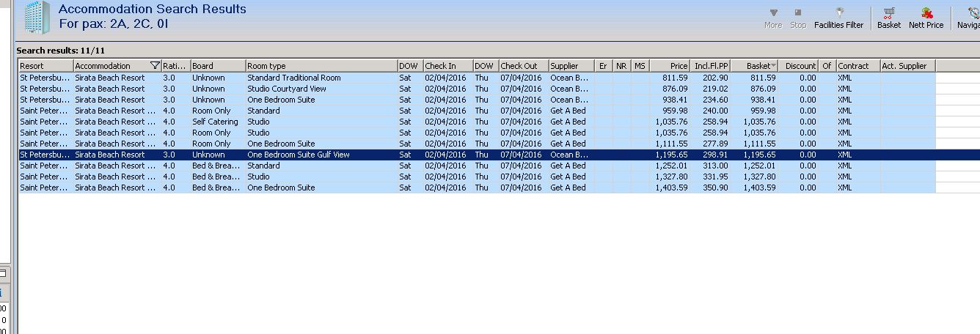Sort by Board column header
The width and height of the screenshot is (980, 334).
[218, 66]
